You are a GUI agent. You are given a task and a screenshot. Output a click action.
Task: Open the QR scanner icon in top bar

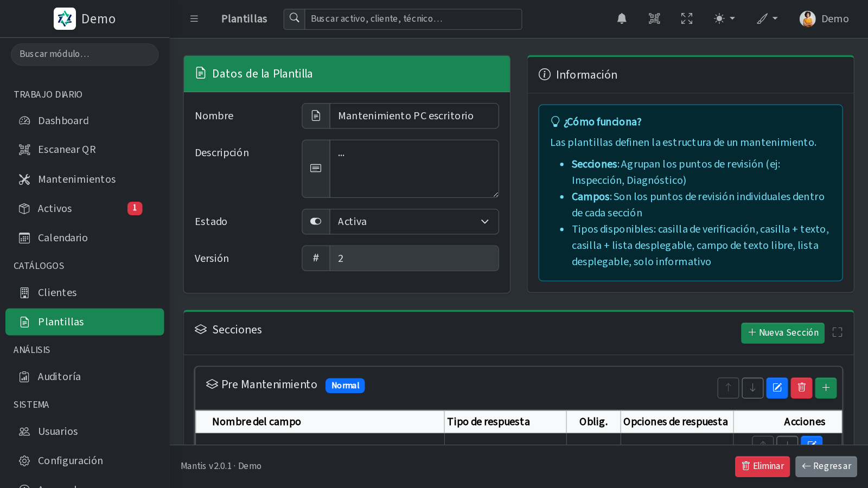(654, 18)
